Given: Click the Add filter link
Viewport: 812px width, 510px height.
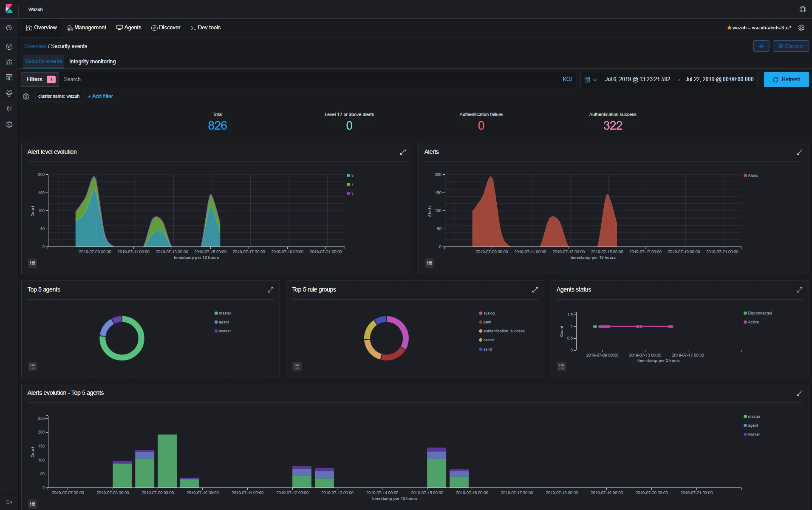Looking at the screenshot, I should pyautogui.click(x=100, y=96).
